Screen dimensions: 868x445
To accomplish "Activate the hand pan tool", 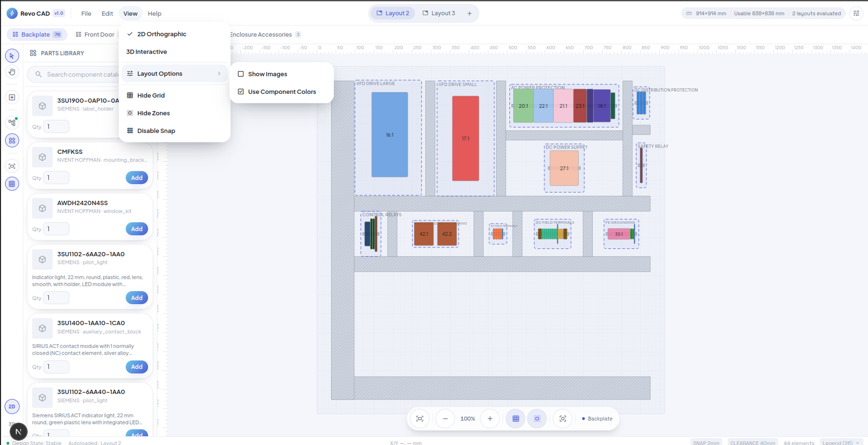I will (12, 72).
